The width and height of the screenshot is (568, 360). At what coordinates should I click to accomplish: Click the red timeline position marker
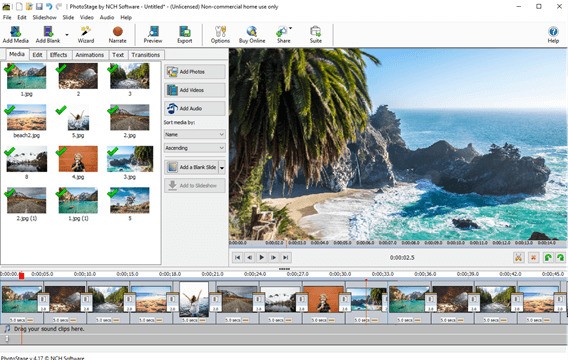click(x=21, y=276)
